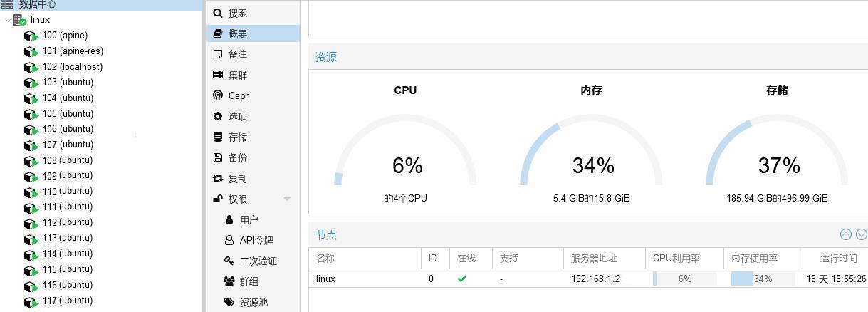
Task: Click the Ceph icon in sidebar
Action: pyautogui.click(x=218, y=95)
